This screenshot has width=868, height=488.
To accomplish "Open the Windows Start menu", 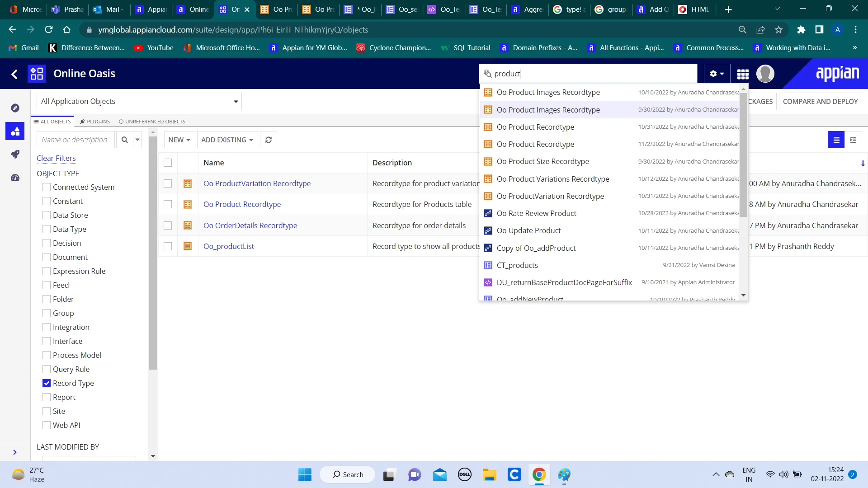I will click(x=305, y=474).
